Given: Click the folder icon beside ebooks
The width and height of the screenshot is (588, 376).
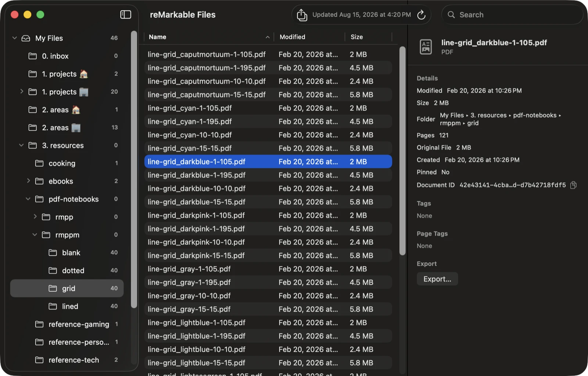Looking at the screenshot, I should pyautogui.click(x=39, y=181).
